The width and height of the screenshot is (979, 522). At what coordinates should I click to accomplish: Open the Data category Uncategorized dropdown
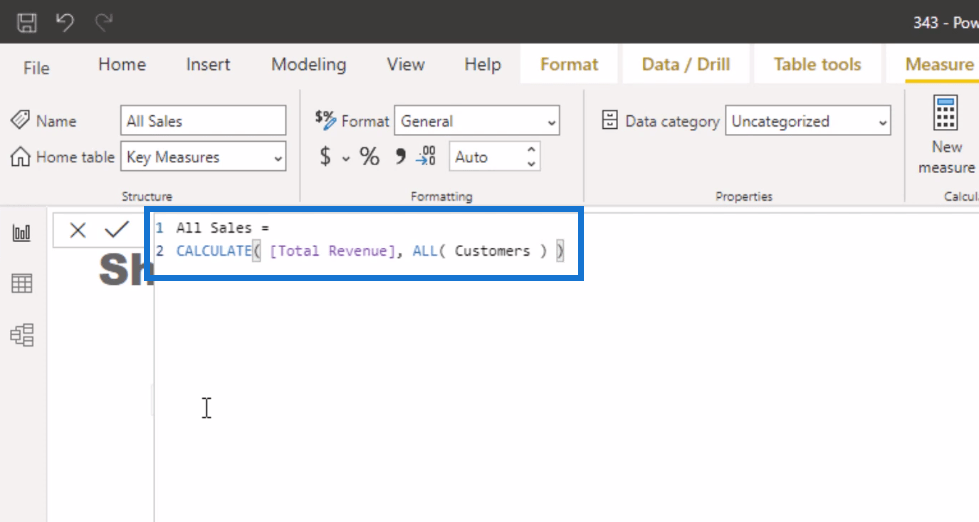coord(882,122)
